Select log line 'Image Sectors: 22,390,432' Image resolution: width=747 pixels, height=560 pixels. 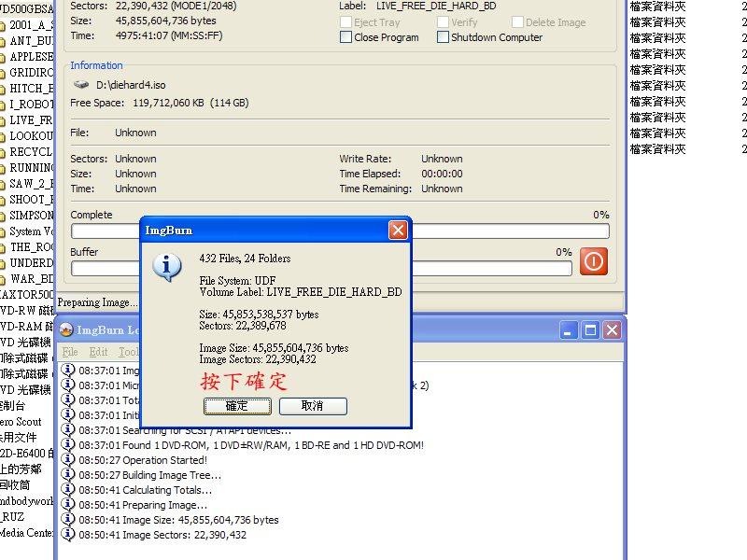pos(162,535)
